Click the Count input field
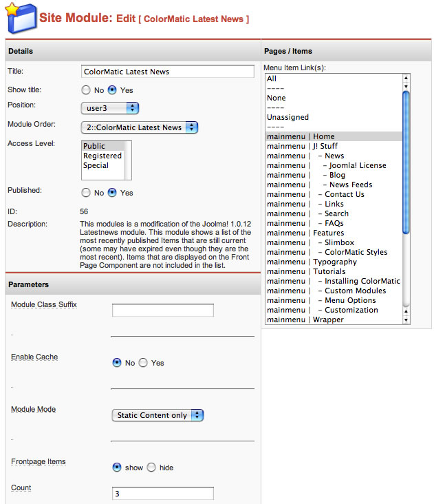The width and height of the screenshot is (434, 504). 162,494
